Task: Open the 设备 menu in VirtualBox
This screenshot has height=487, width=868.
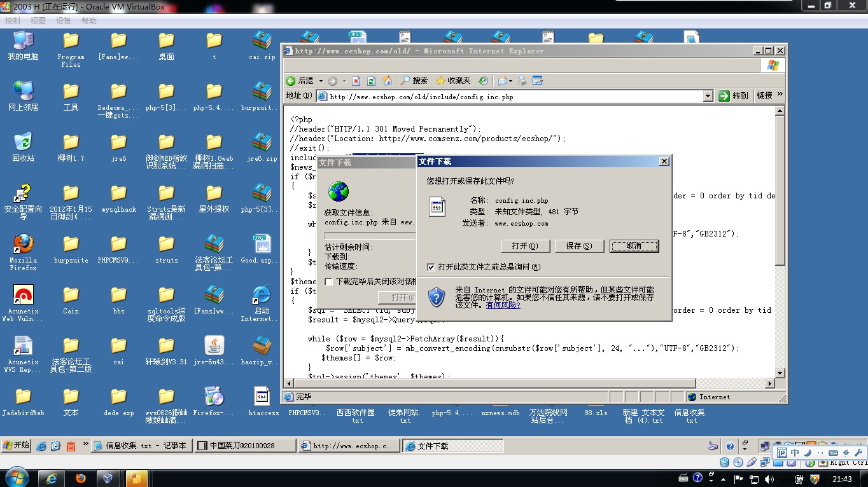Action: tap(64, 21)
